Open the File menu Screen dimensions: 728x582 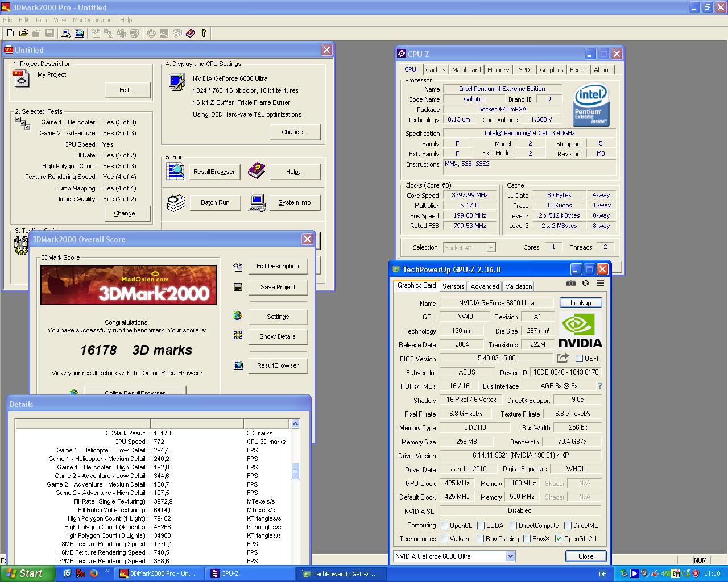(7, 20)
